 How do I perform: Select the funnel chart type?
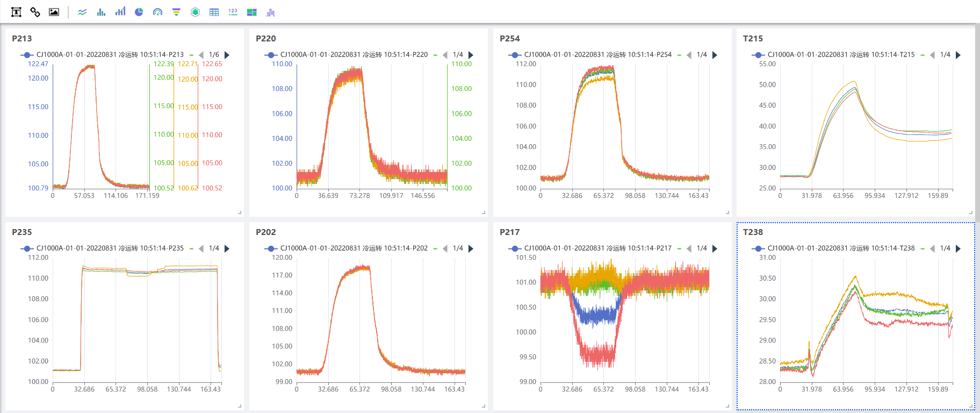(x=176, y=12)
